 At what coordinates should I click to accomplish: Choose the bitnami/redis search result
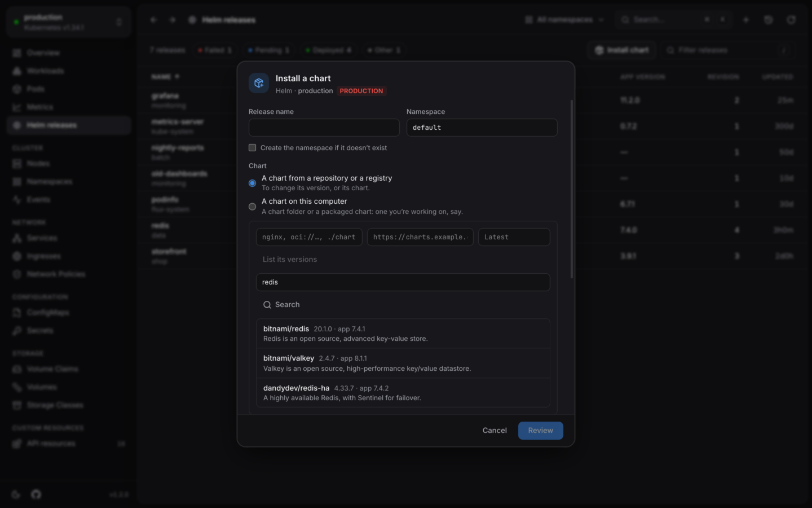(x=403, y=334)
